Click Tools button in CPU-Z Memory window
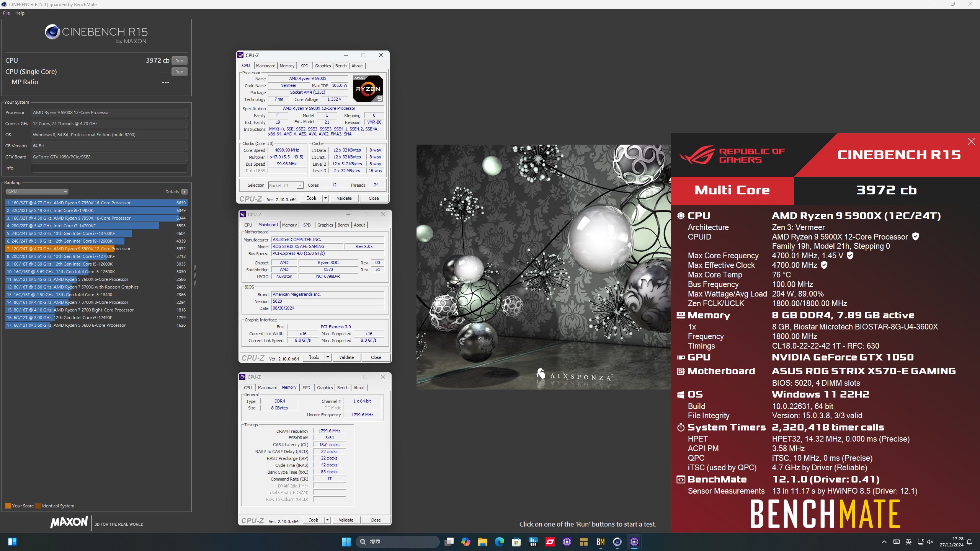980x551 pixels. 314,520
